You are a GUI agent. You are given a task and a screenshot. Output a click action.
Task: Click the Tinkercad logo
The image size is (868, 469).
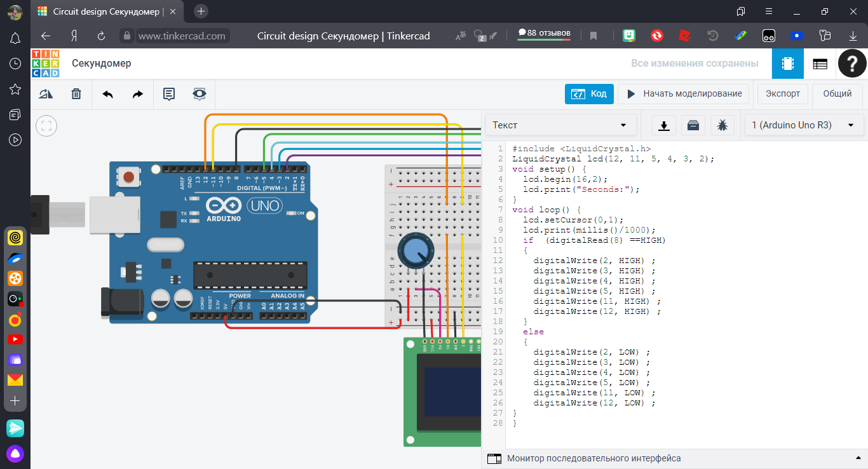pyautogui.click(x=46, y=64)
